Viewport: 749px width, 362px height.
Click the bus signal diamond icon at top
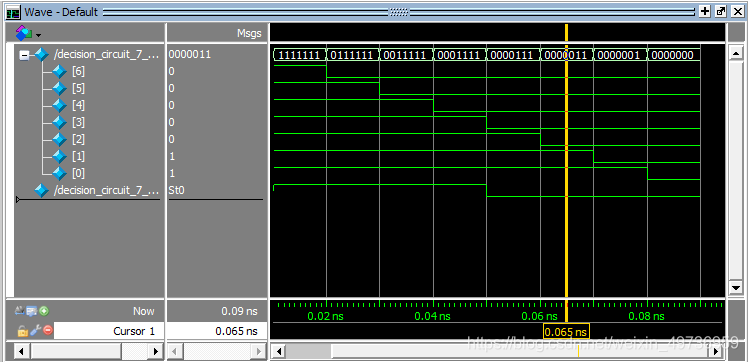click(41, 55)
